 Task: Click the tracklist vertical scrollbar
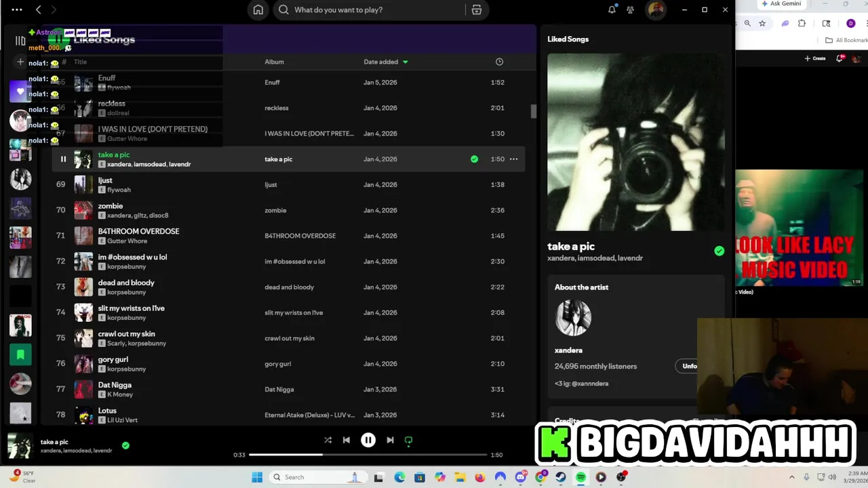[533, 112]
